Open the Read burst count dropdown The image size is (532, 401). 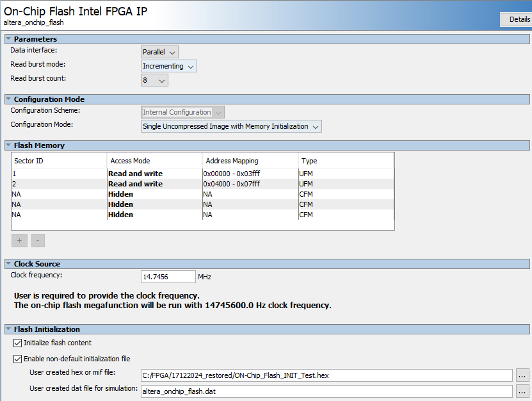point(154,80)
